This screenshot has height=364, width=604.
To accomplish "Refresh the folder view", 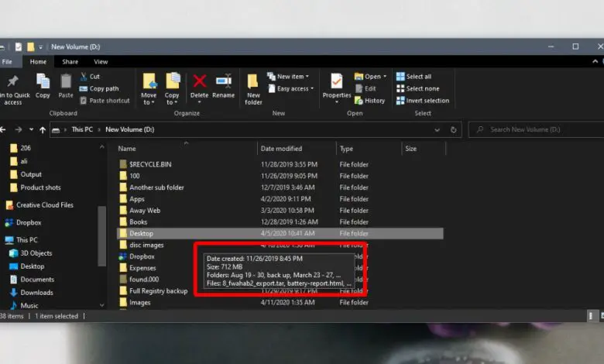I will [x=453, y=130].
